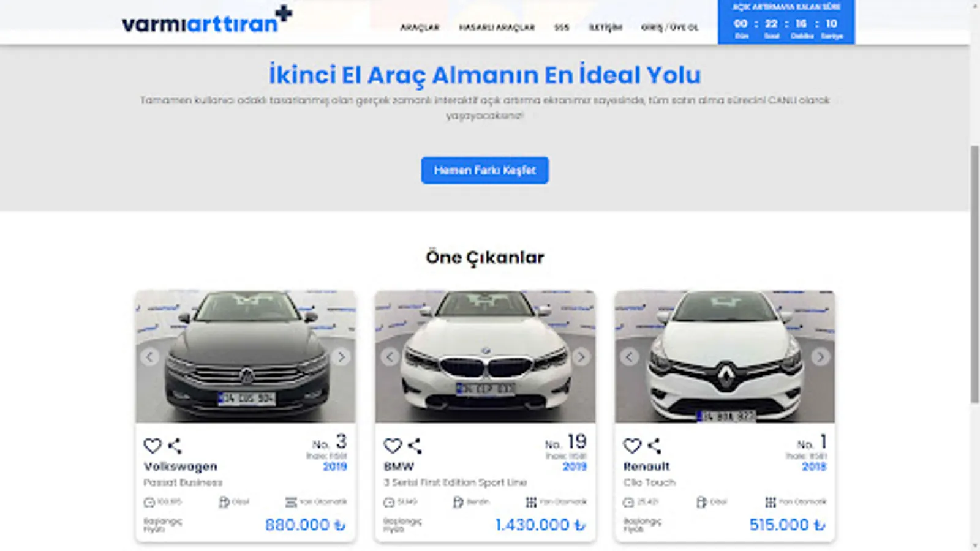This screenshot has width=980, height=551.
Task: Add the BMW 3 Serisi to favorites
Action: click(x=393, y=446)
